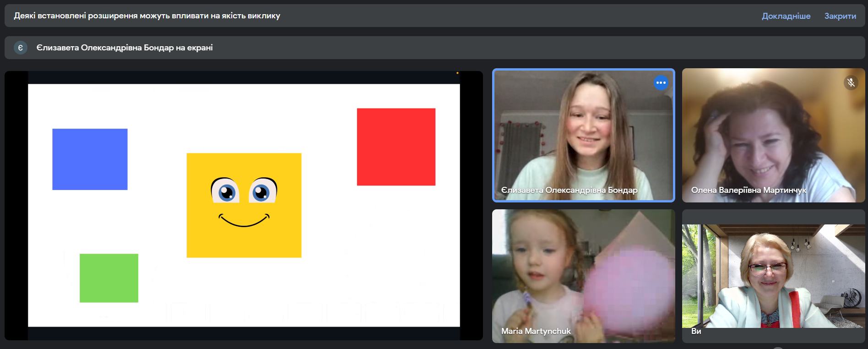Click the muted microphone icon on Олена's tile
The width and height of the screenshot is (868, 349).
pos(851,82)
